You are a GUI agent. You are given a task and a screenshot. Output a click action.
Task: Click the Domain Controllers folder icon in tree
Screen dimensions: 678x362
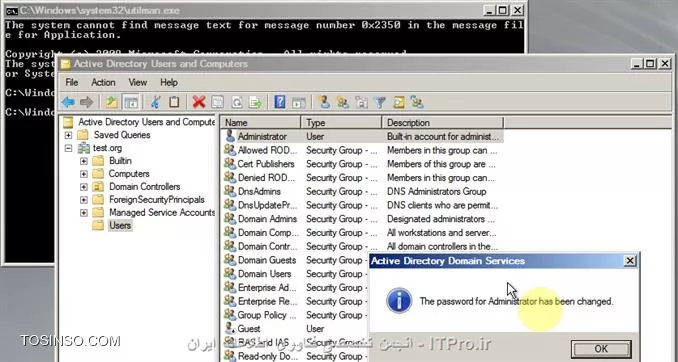tap(98, 187)
